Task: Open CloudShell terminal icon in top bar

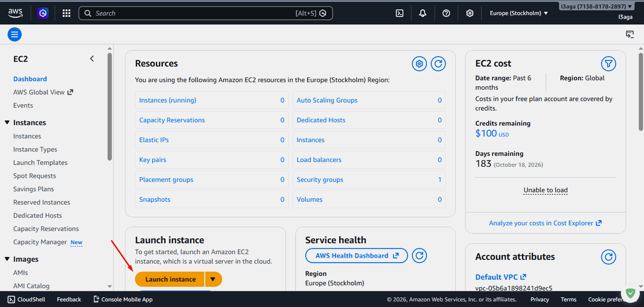Action: [x=399, y=13]
